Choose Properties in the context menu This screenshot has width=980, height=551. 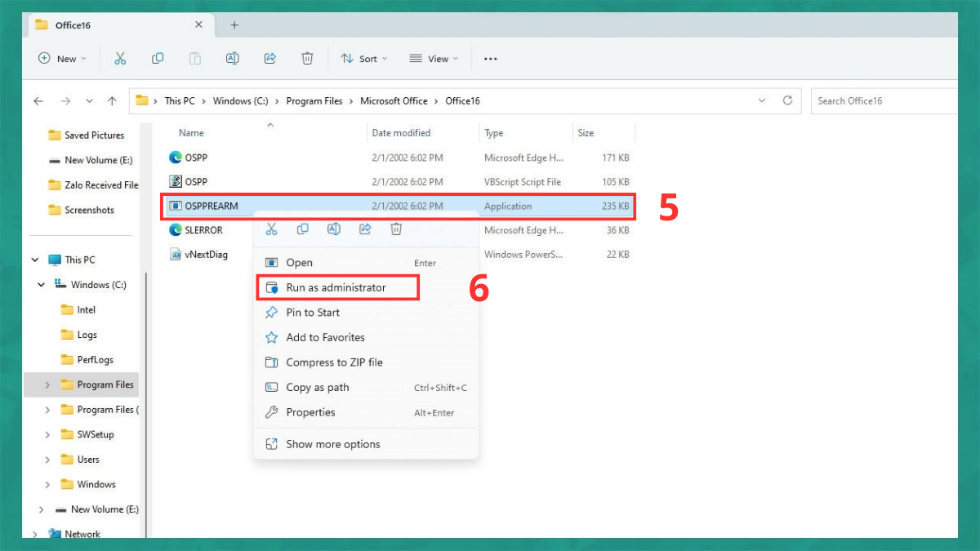[x=366, y=412]
